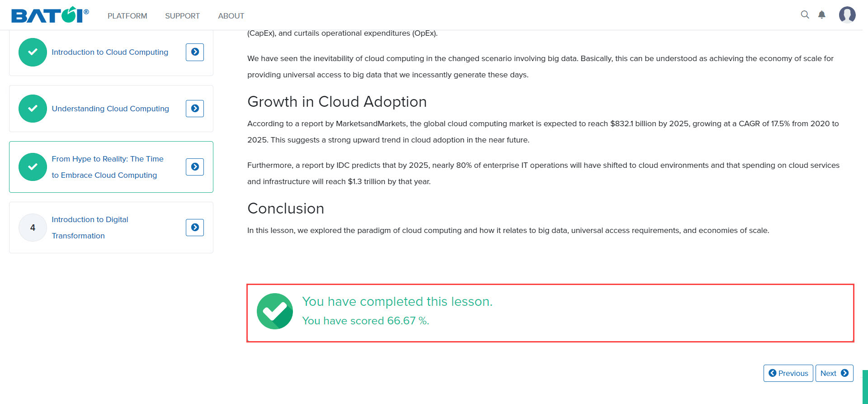Click arrow icon for Understanding Cloud Computing
868x404 pixels.
tap(195, 109)
